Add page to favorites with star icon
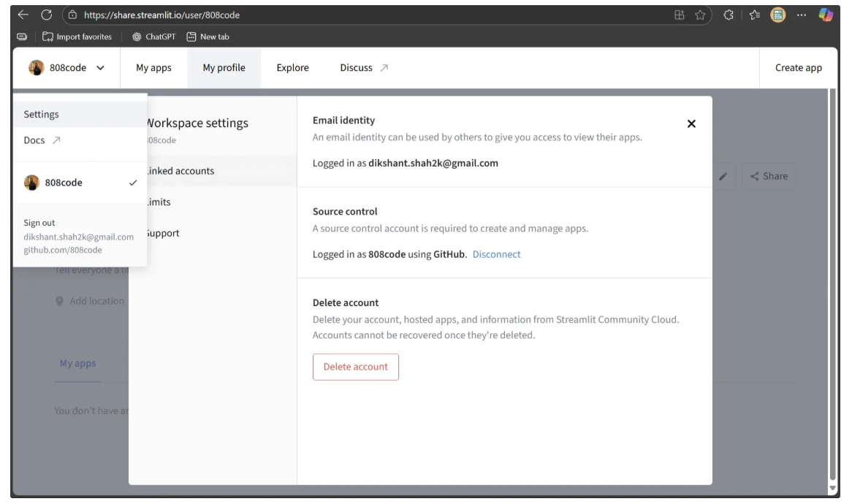Screen dimensions: 852x504 [701, 15]
